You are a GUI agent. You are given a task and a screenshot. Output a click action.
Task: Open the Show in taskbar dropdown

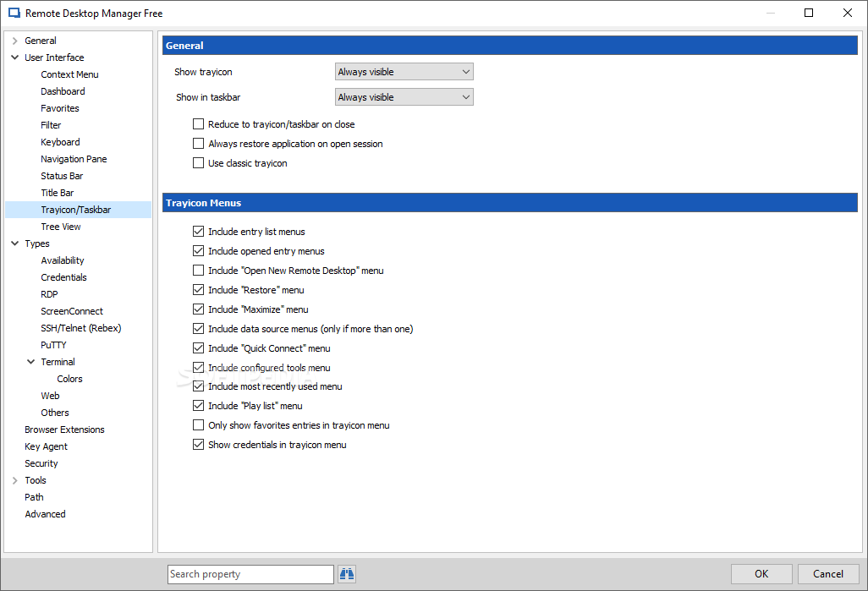pyautogui.click(x=404, y=97)
